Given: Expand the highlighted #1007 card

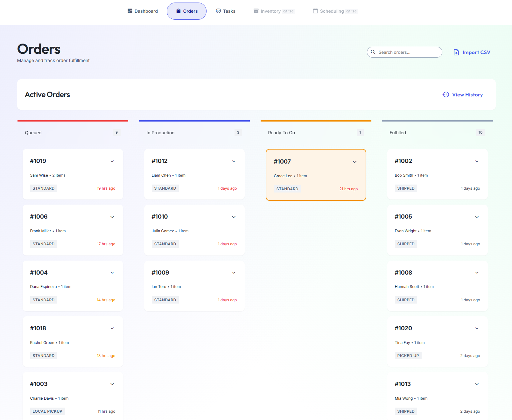Looking at the screenshot, I should tap(354, 162).
